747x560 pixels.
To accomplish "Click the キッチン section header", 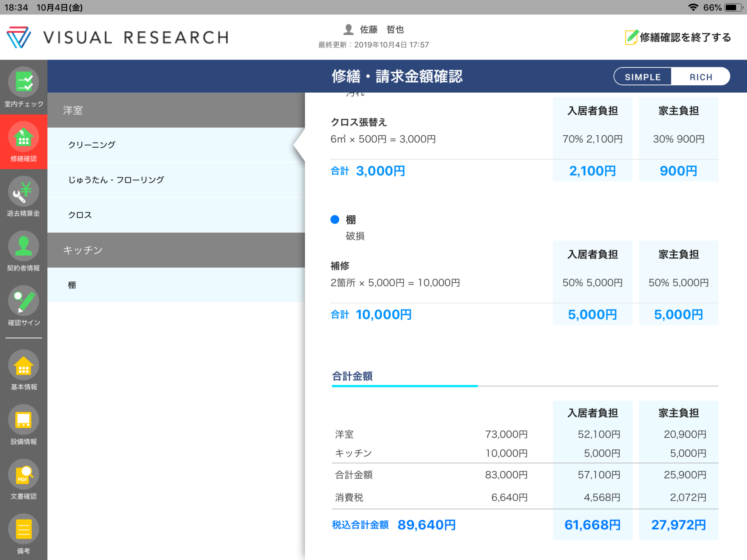I will (176, 250).
